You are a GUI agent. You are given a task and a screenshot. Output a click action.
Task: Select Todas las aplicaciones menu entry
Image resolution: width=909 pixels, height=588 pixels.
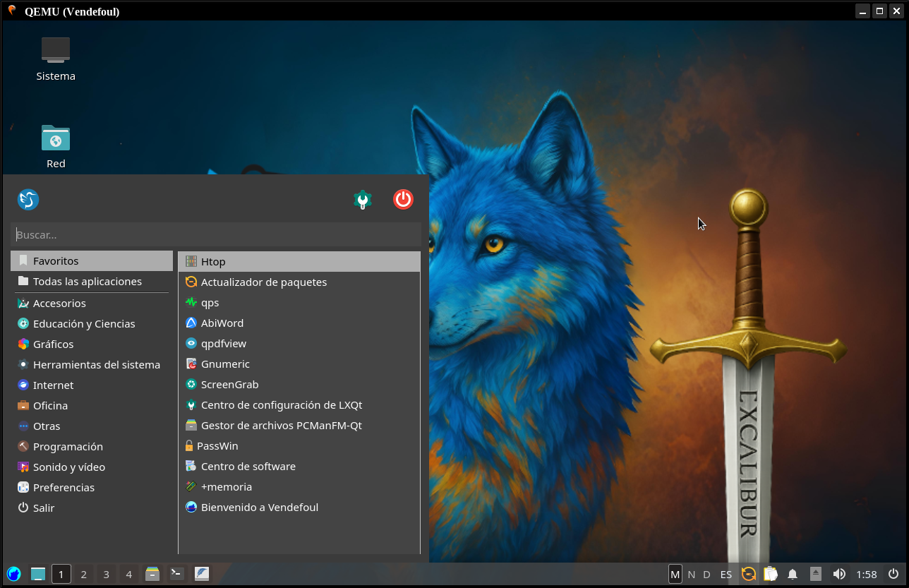pyautogui.click(x=87, y=282)
